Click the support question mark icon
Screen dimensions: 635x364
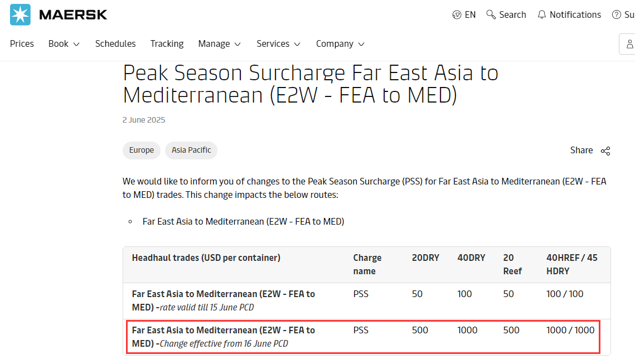(x=617, y=15)
